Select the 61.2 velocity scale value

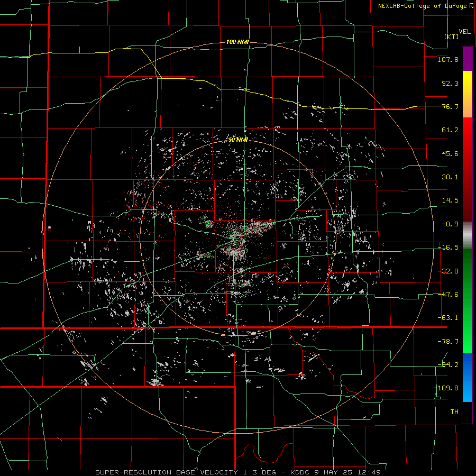pyautogui.click(x=450, y=130)
